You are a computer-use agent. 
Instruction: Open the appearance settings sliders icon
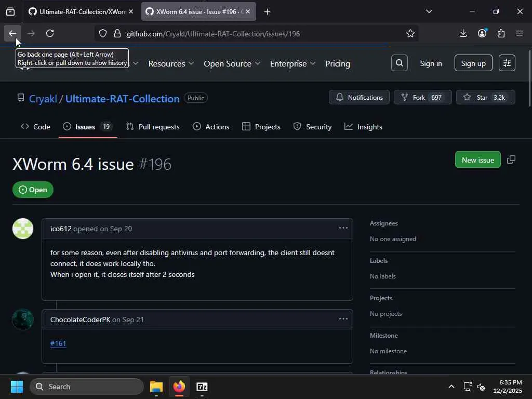(507, 63)
